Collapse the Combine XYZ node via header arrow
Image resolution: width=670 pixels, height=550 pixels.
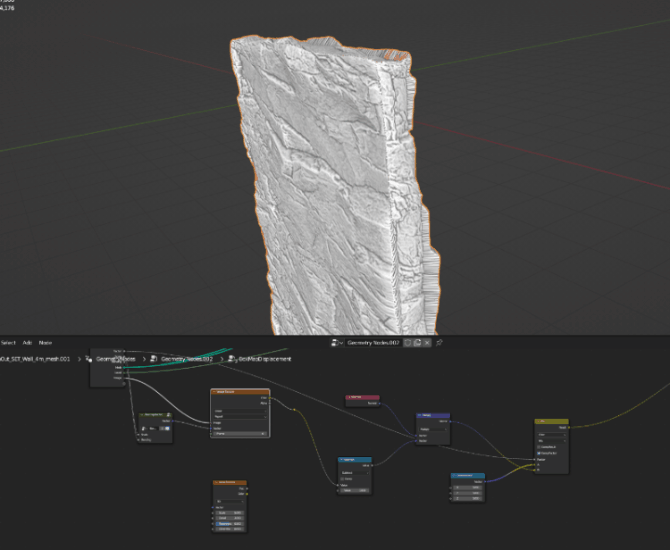(x=455, y=476)
